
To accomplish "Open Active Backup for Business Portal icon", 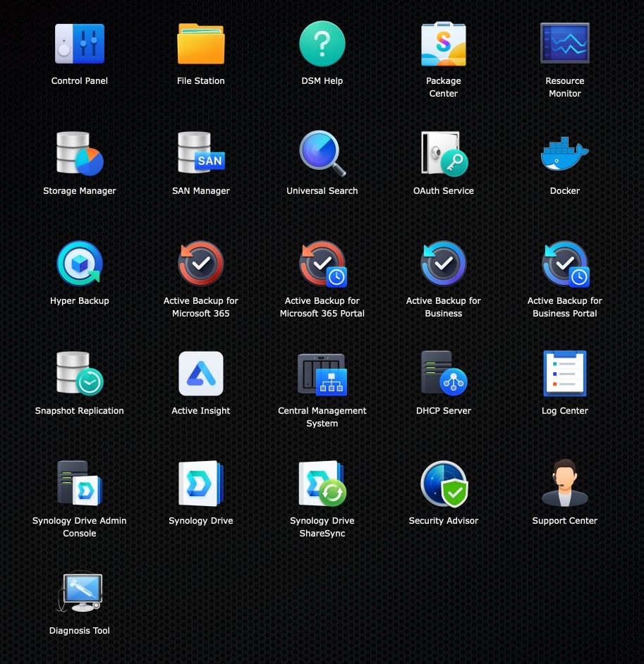I will [566, 264].
